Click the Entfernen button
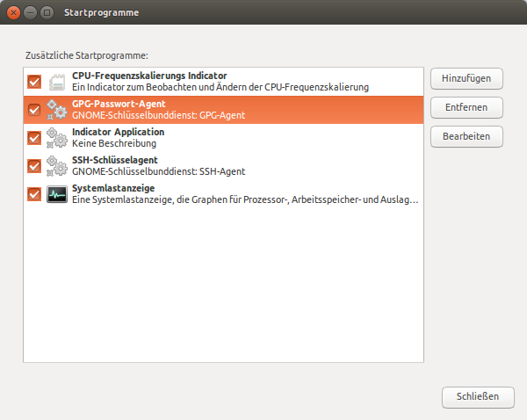 pos(466,108)
